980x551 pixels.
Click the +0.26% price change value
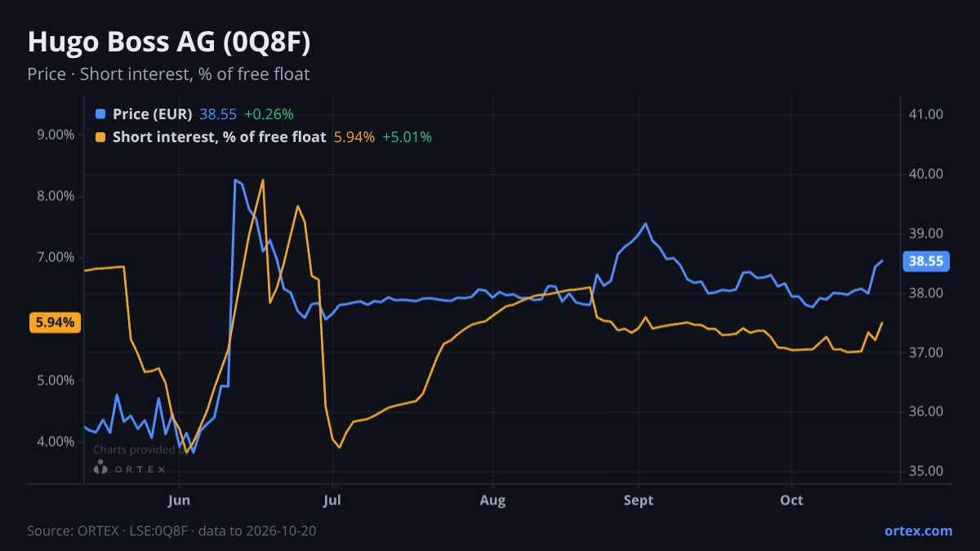click(x=269, y=114)
